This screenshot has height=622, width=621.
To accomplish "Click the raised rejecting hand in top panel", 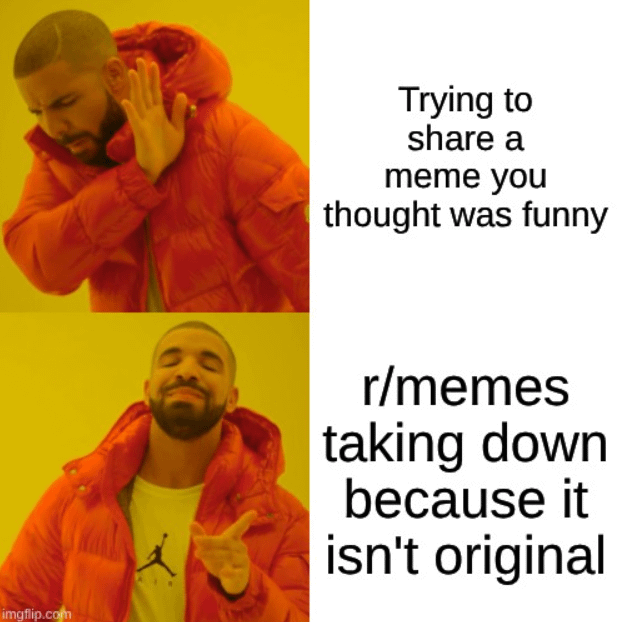I will (x=154, y=119).
